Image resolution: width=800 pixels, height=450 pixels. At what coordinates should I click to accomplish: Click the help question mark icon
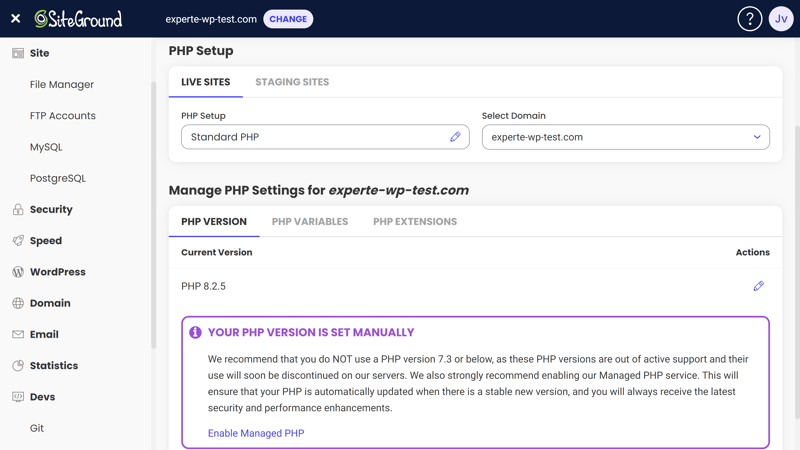749,19
